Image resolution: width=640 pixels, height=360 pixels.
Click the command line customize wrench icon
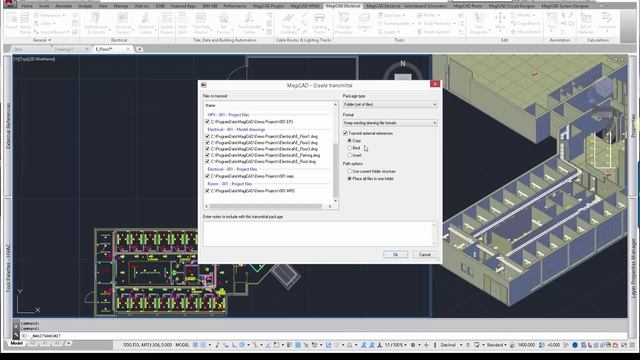(x=16, y=336)
